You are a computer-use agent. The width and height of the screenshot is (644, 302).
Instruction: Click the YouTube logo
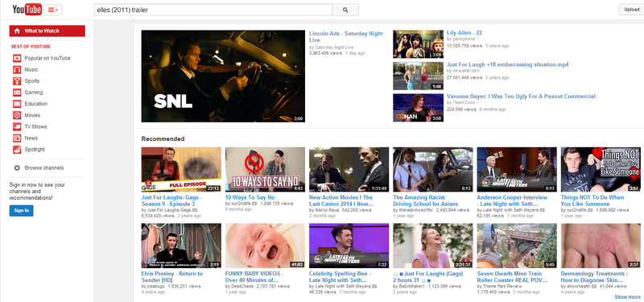click(x=27, y=10)
